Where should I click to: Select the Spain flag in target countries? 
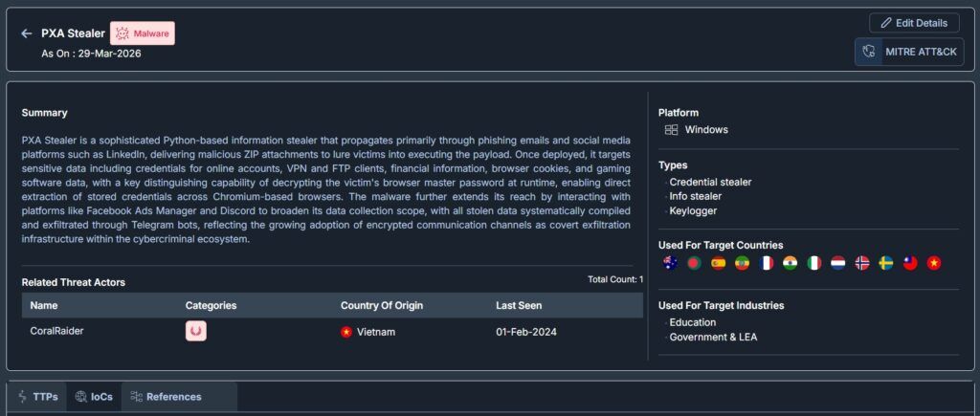[718, 263]
